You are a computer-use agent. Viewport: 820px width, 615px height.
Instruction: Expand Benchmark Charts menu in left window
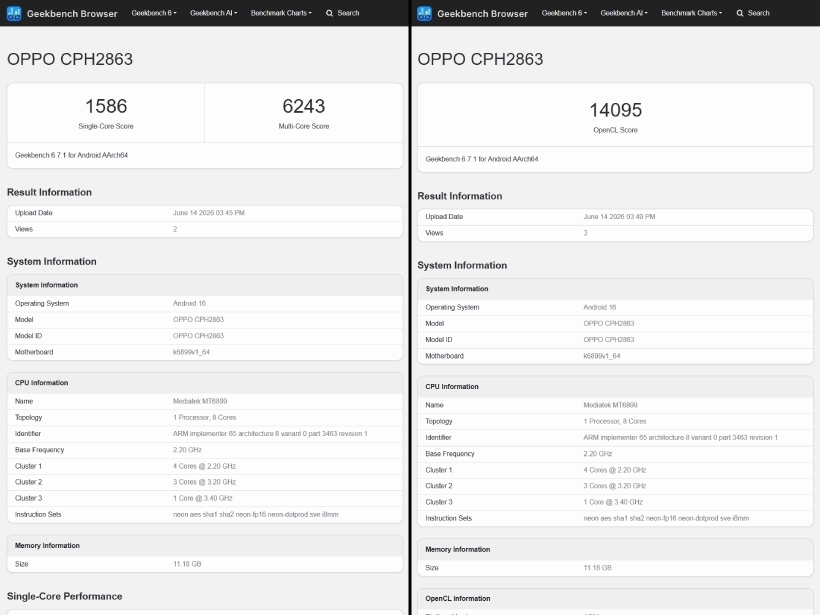click(x=281, y=13)
